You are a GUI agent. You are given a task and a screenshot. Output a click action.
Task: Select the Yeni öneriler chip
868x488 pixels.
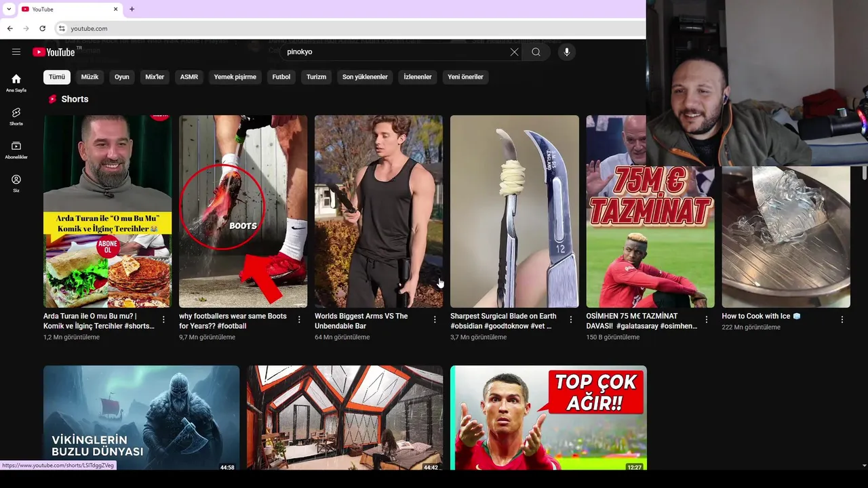click(x=465, y=77)
